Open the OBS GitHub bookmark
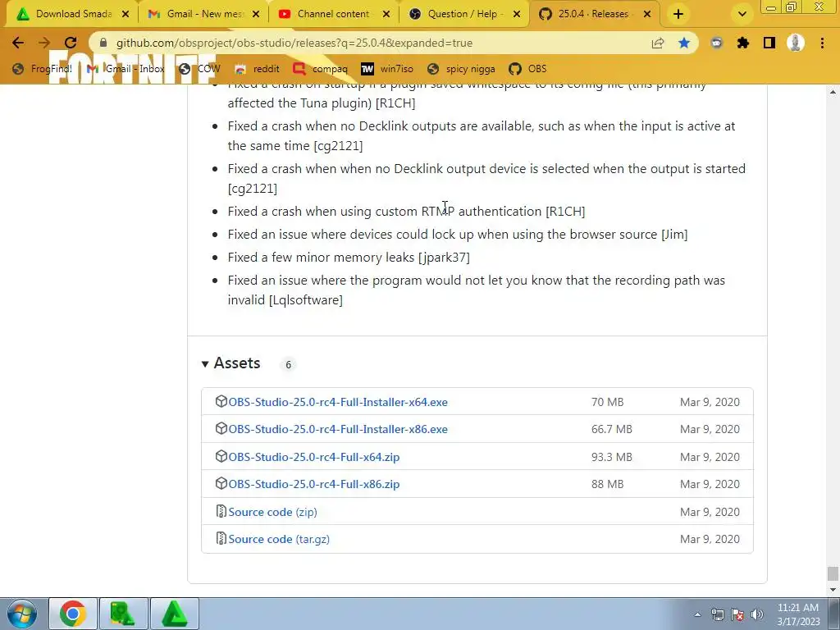Image resolution: width=840 pixels, height=630 pixels. point(527,69)
